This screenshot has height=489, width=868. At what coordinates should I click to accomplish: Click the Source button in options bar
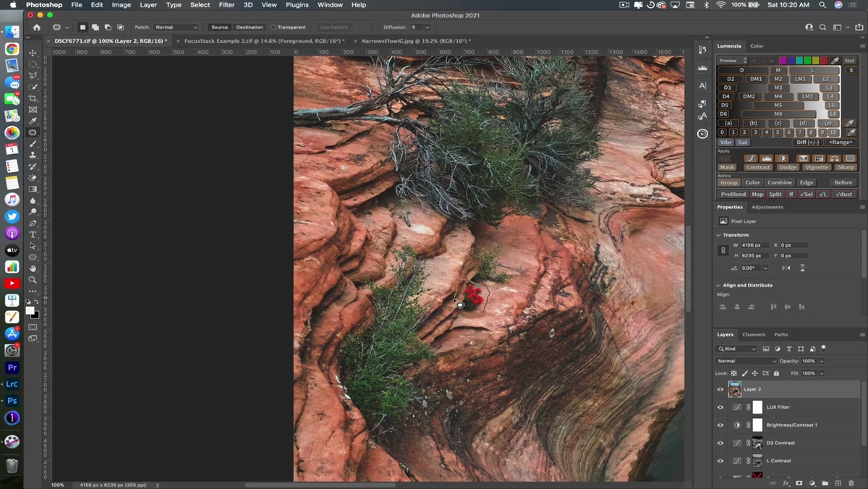point(219,27)
